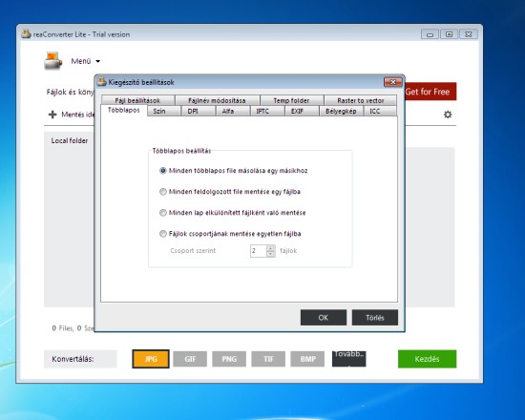Open the Raster to vector tab

click(x=361, y=100)
